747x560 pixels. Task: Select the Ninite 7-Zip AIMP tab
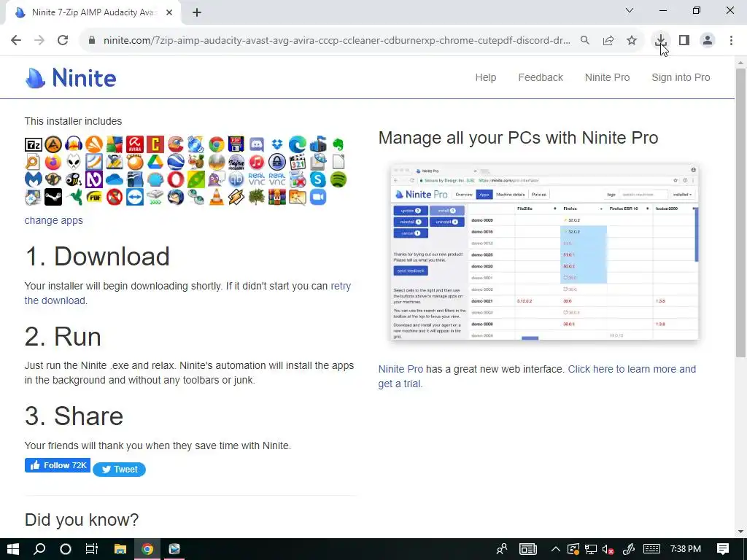click(93, 12)
